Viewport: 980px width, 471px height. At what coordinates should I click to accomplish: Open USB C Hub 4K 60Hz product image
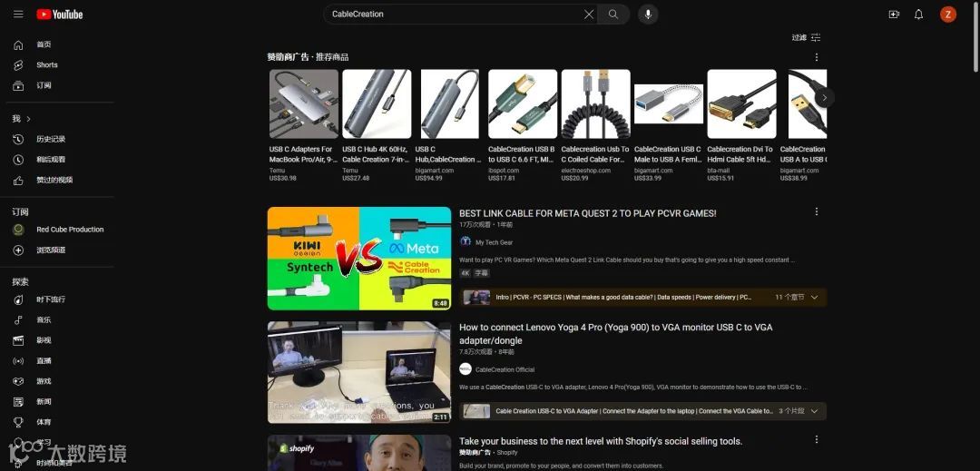pyautogui.click(x=377, y=103)
